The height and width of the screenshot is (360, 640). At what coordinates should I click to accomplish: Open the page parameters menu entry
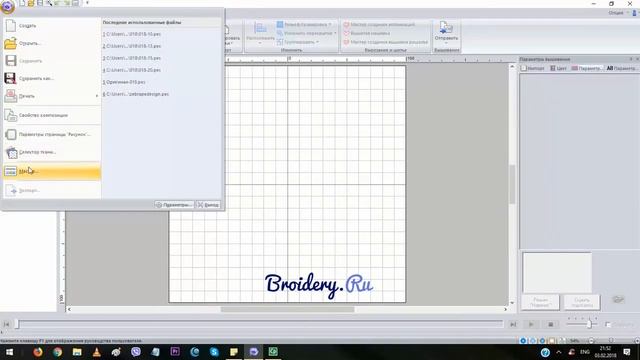pos(52,134)
